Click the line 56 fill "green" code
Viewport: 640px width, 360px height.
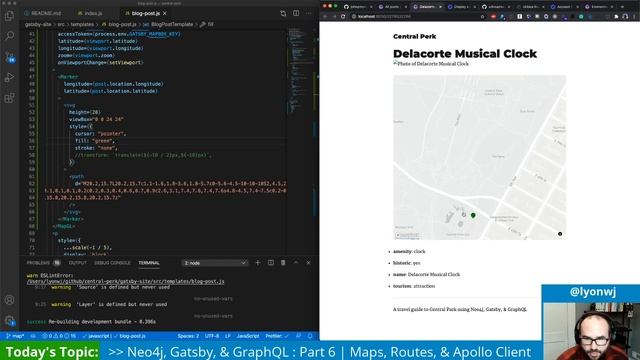click(x=96, y=141)
